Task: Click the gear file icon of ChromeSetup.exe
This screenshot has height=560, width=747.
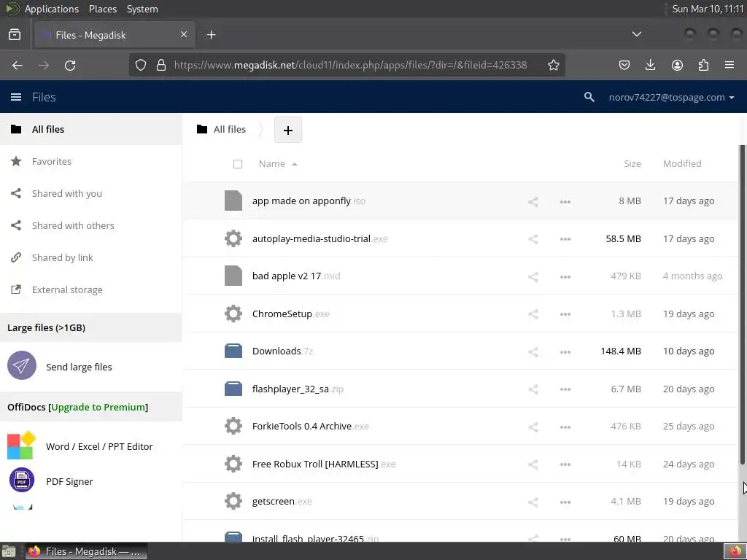Action: [x=233, y=314]
